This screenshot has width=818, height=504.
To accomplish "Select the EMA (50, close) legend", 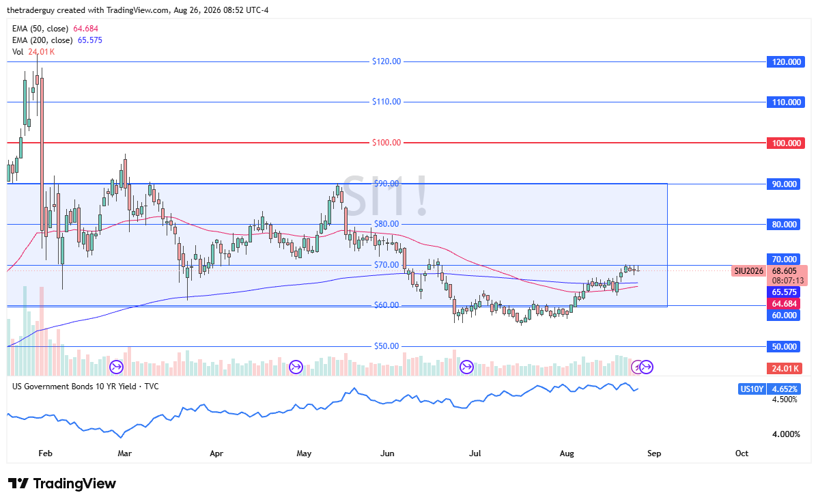I will tap(55, 29).
